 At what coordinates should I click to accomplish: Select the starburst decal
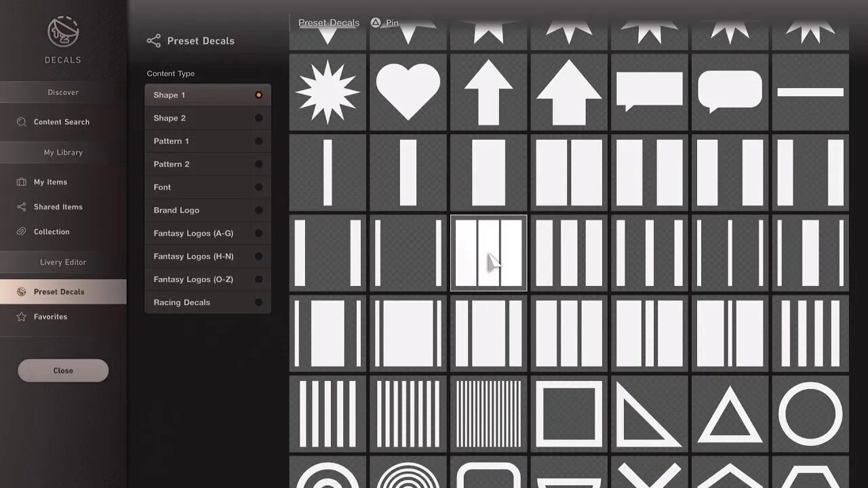click(328, 92)
